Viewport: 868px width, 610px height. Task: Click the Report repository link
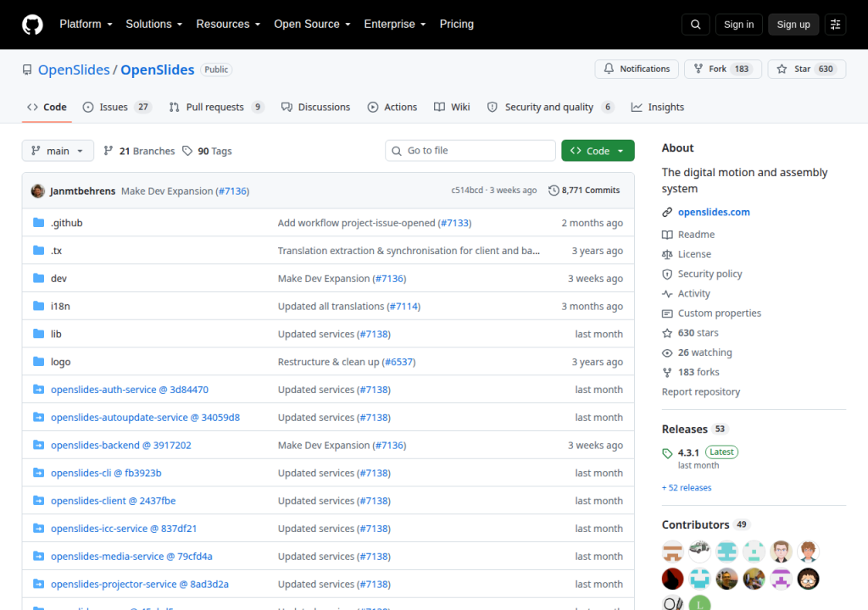[x=700, y=392]
